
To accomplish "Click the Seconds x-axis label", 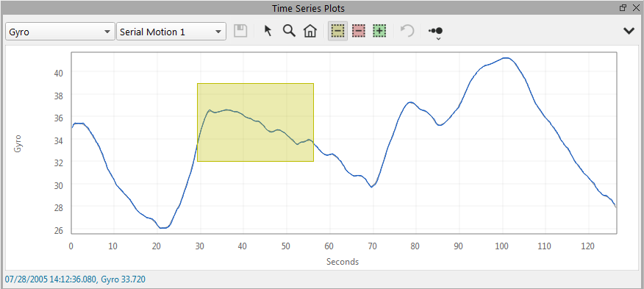I will click(x=343, y=262).
